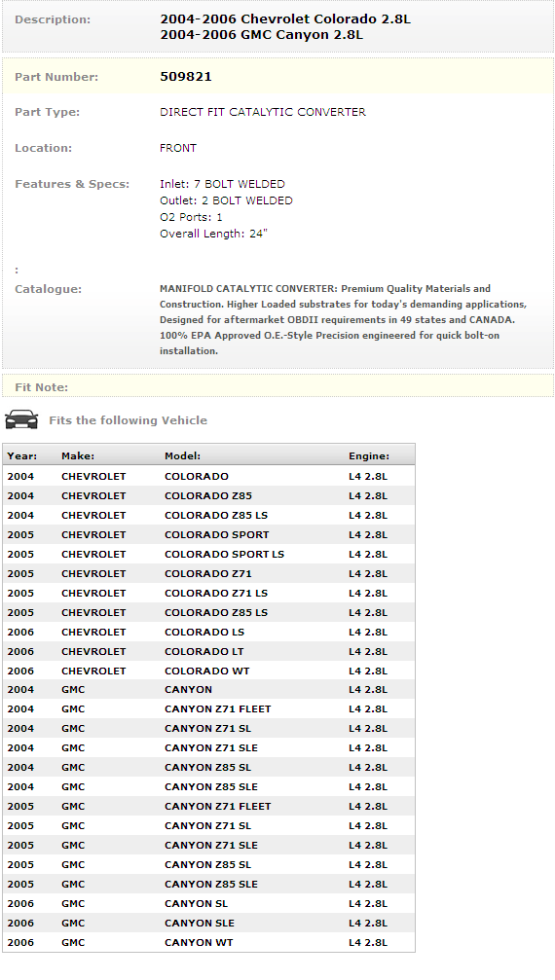This screenshot has height=980, width=555.
Task: Click the 2005 Canyon Z85 SLE row
Action: (x=208, y=884)
